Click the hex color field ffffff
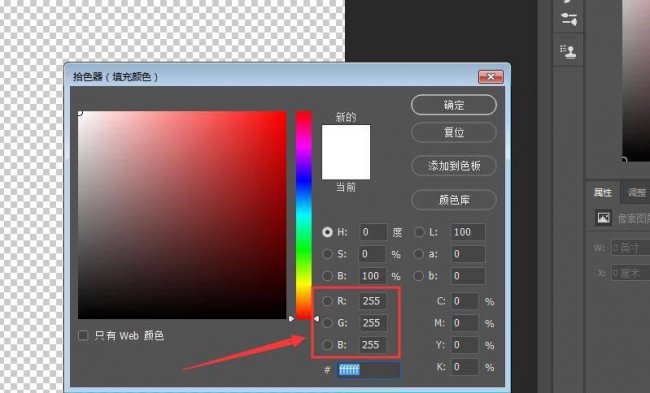Screen dimensions: 650x393 [x=368, y=370]
